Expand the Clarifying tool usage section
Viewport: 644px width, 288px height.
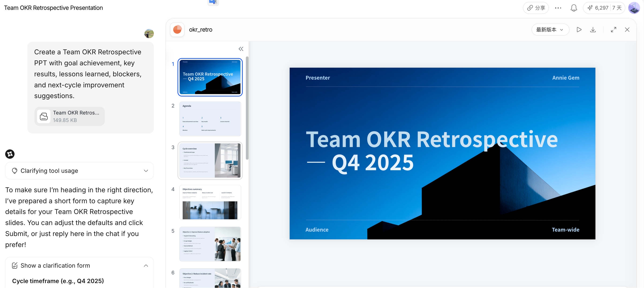(79, 171)
